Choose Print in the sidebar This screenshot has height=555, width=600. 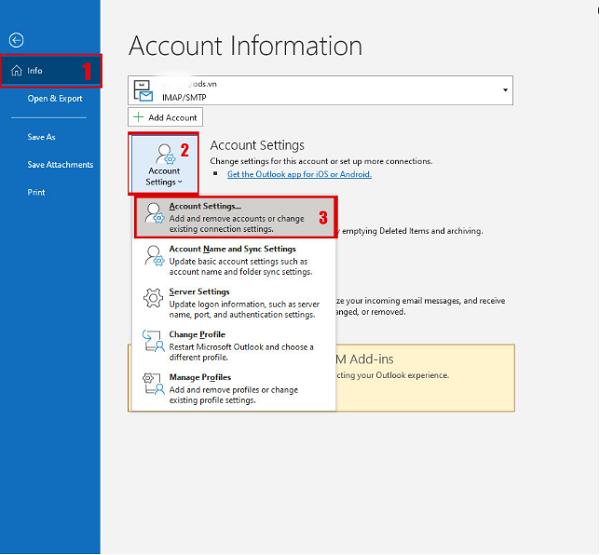(x=36, y=193)
